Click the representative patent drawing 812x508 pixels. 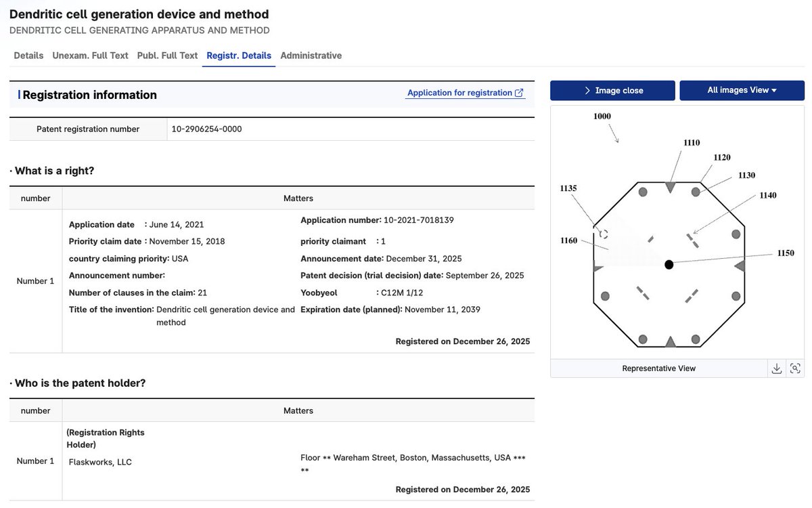tap(677, 232)
